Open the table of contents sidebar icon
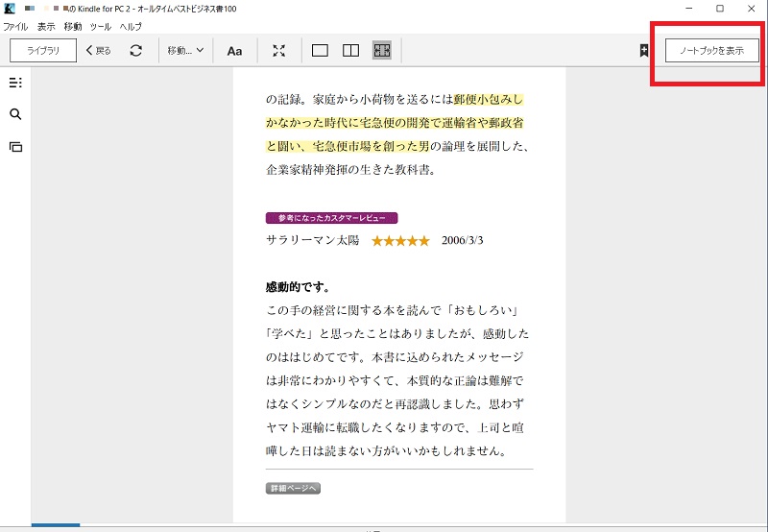Image resolution: width=768 pixels, height=532 pixels. pyautogui.click(x=15, y=83)
